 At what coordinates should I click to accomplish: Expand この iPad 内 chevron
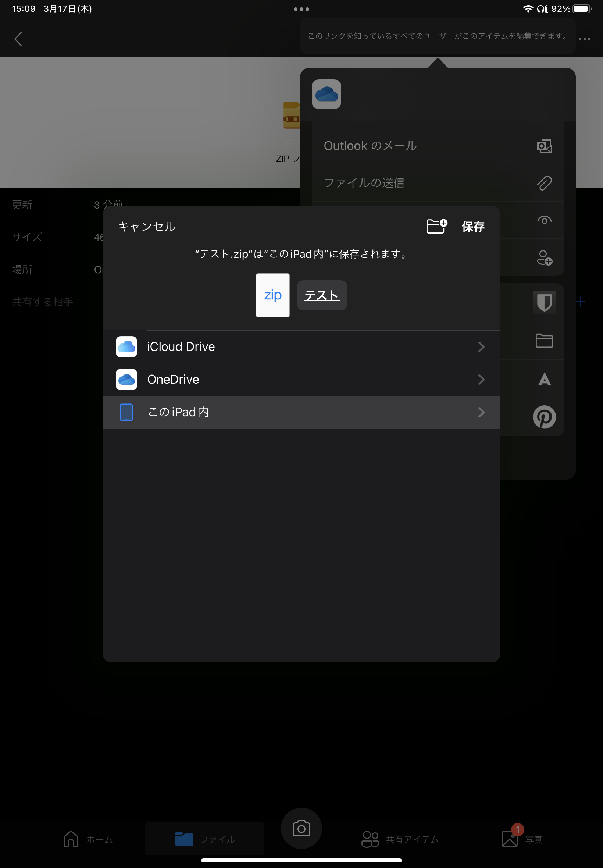pos(481,412)
